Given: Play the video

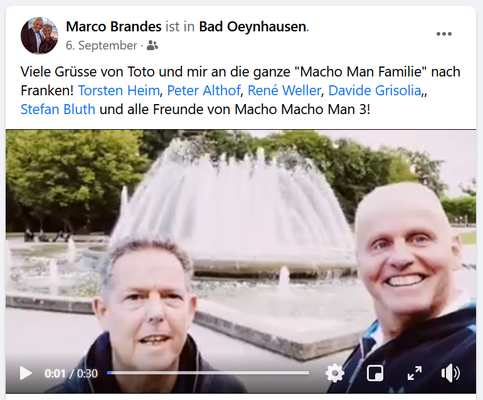Looking at the screenshot, I should click(26, 373).
